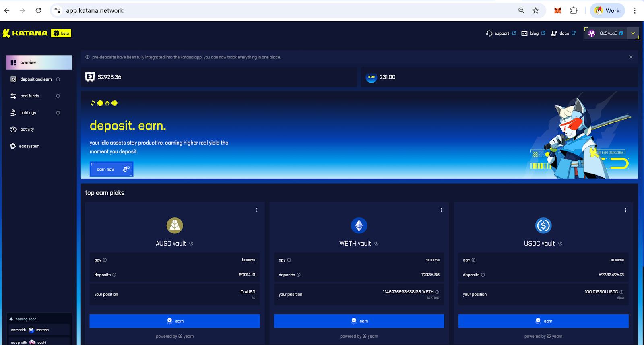Click the earn now button
Screen dimensions: 644x345
click(111, 169)
